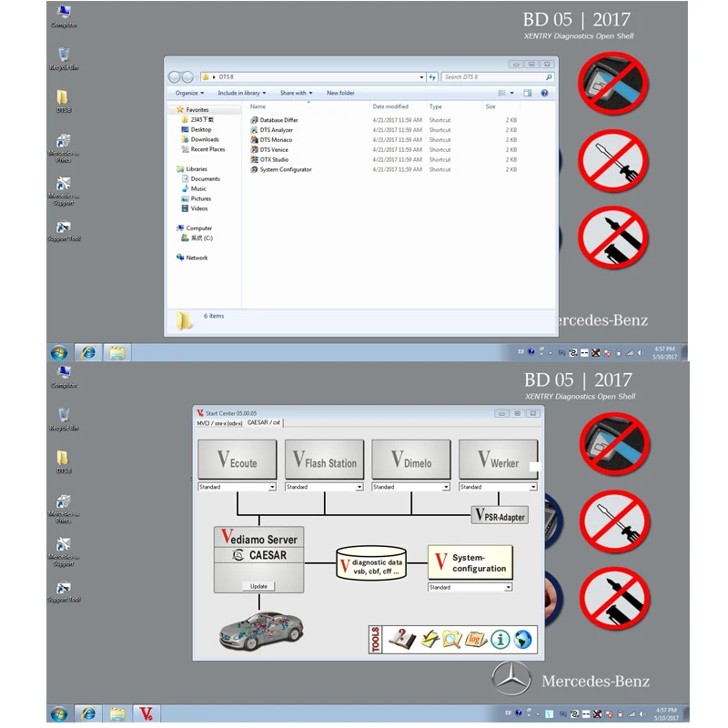Select DTS Venice shortcut

tap(274, 149)
